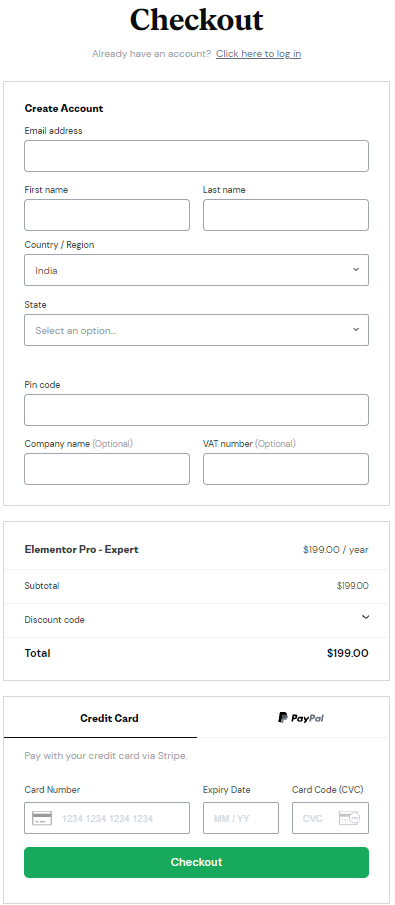Click the PayPal logo icon
395x905 pixels.
(x=301, y=718)
